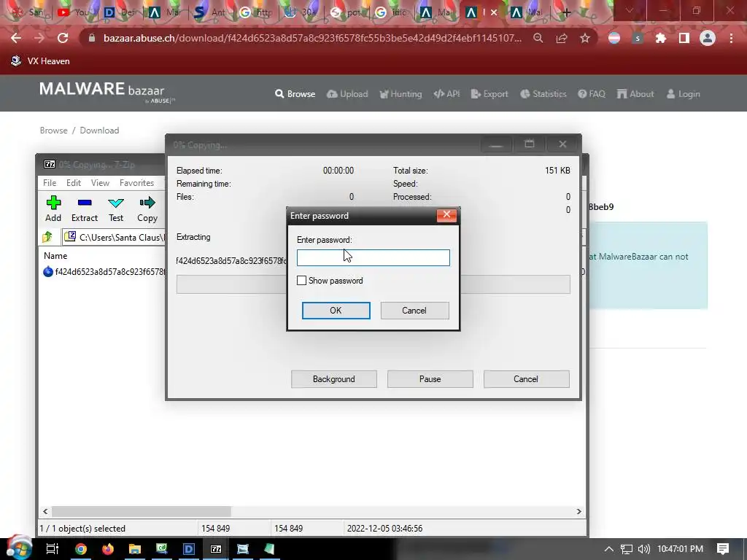Image resolution: width=747 pixels, height=560 pixels.
Task: Open the Chrome extensions puzzle icon
Action: coord(661,38)
